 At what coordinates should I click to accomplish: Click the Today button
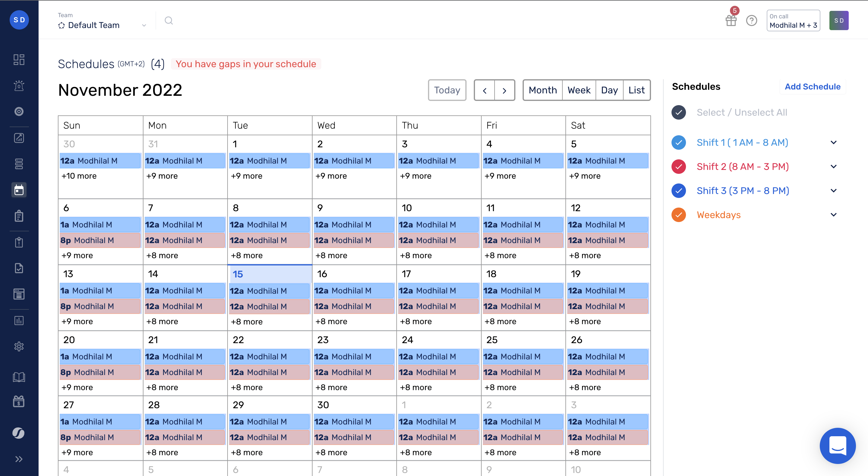point(447,90)
